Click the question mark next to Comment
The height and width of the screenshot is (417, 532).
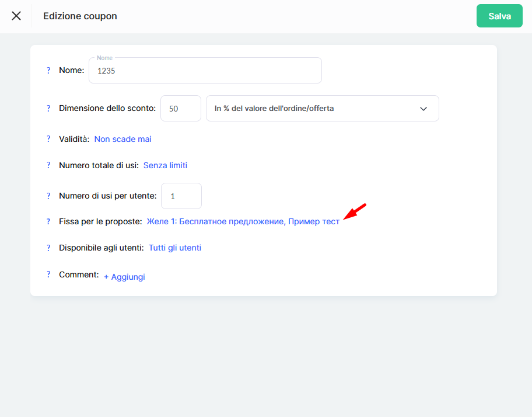pos(48,274)
